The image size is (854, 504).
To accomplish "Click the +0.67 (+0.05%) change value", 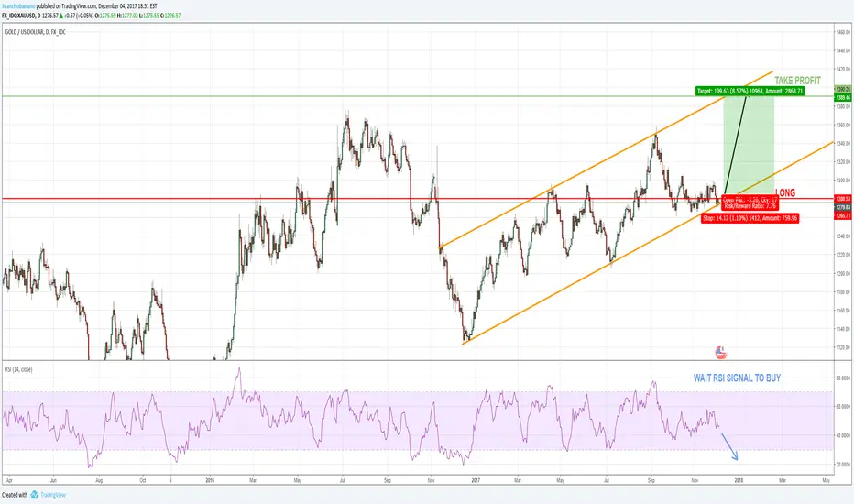I will [78, 16].
